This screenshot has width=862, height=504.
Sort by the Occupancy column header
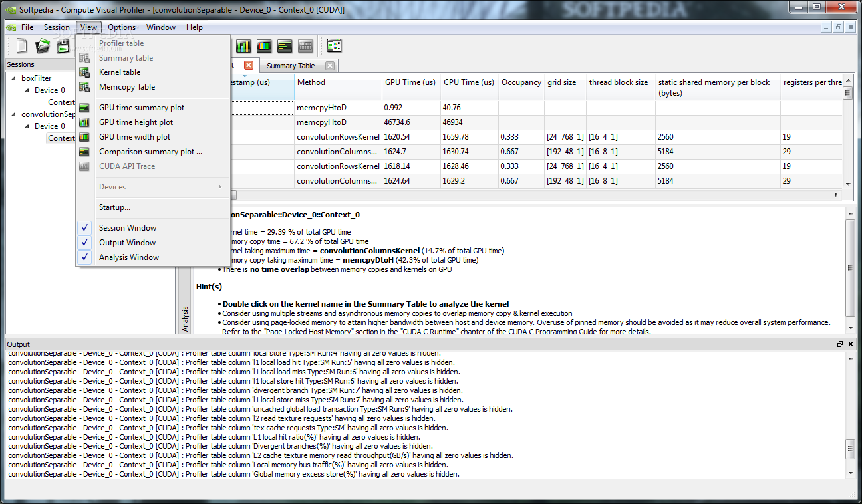(521, 88)
